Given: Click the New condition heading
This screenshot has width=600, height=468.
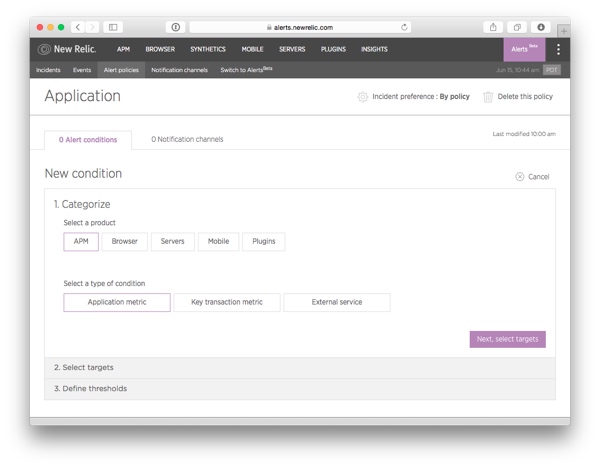Looking at the screenshot, I should 83,173.
